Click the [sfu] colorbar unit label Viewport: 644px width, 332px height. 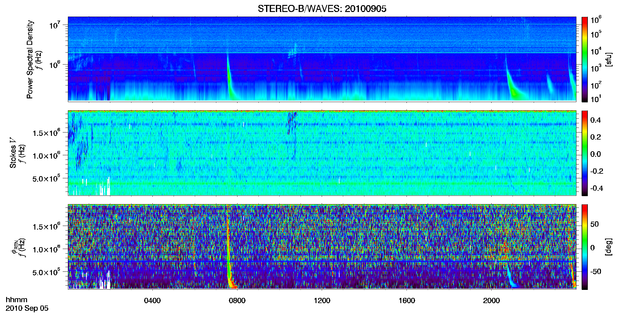[x=609, y=59]
